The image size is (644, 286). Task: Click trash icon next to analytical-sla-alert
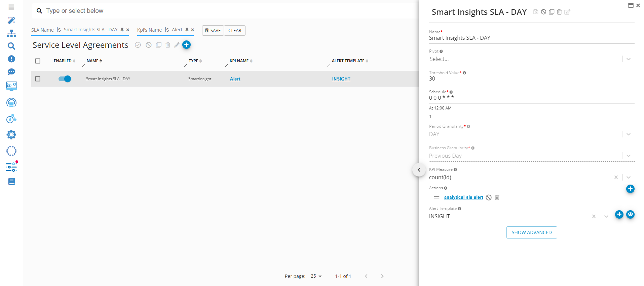[x=497, y=197]
